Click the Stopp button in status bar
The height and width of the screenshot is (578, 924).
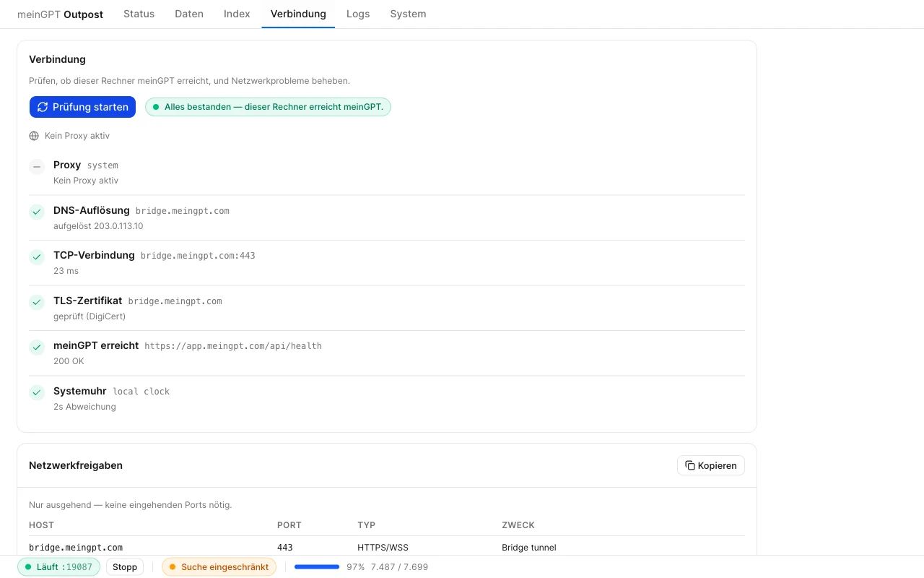(125, 567)
